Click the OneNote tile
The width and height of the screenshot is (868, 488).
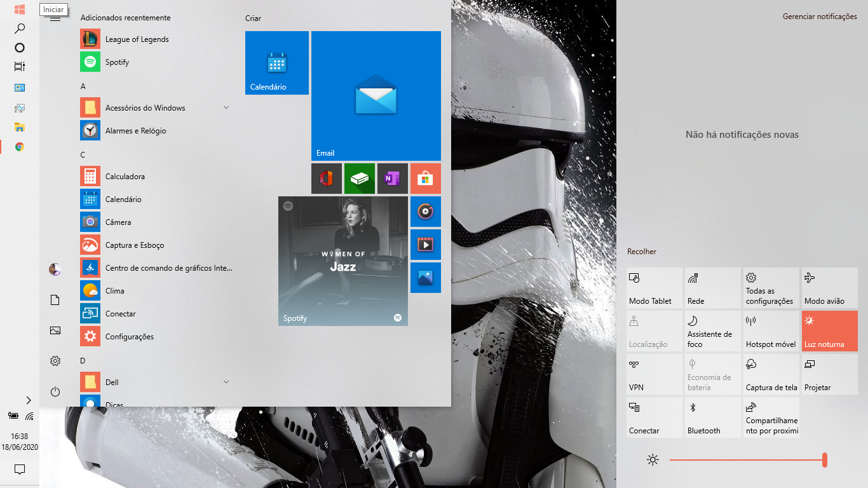tap(392, 179)
